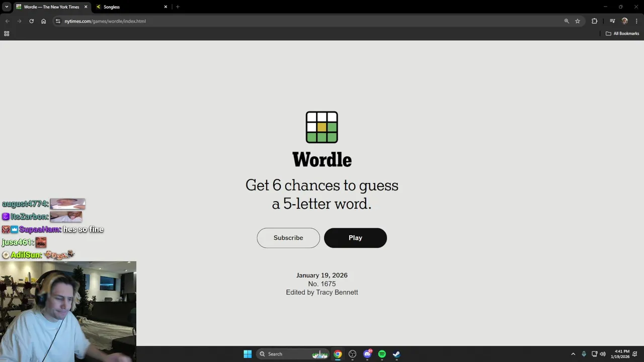Open the Chrome three-dot menu

point(637,21)
